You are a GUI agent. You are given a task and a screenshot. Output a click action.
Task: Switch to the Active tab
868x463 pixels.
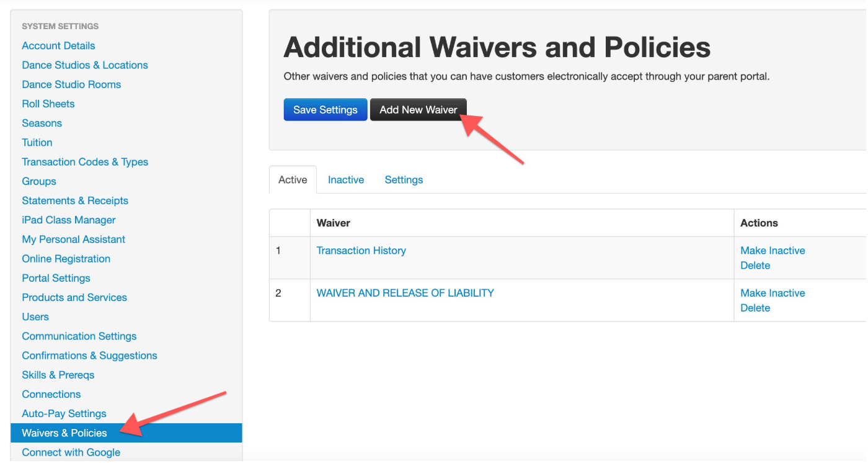(293, 180)
